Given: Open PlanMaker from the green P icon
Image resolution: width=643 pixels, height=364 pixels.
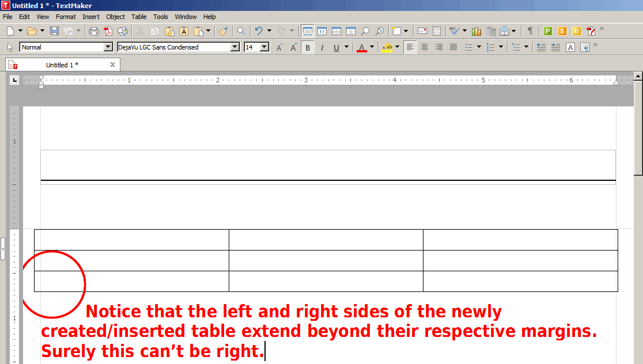Looking at the screenshot, I should click(x=547, y=31).
